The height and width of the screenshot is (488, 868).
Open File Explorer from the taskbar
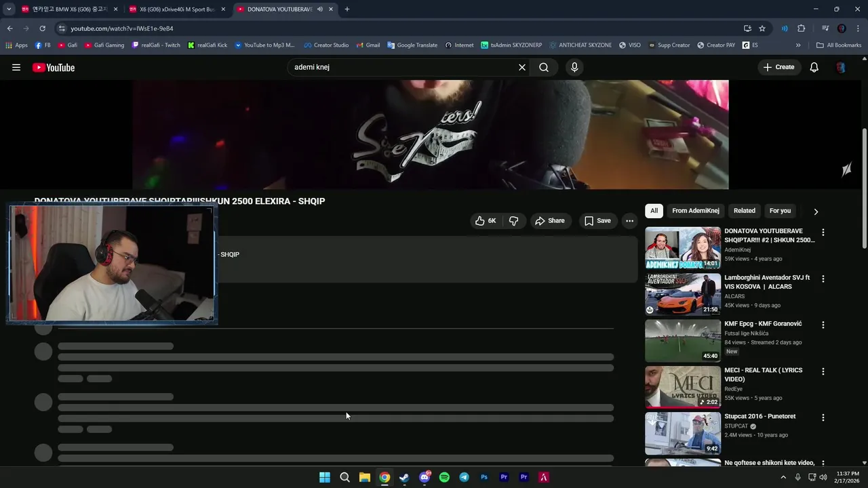(x=364, y=477)
